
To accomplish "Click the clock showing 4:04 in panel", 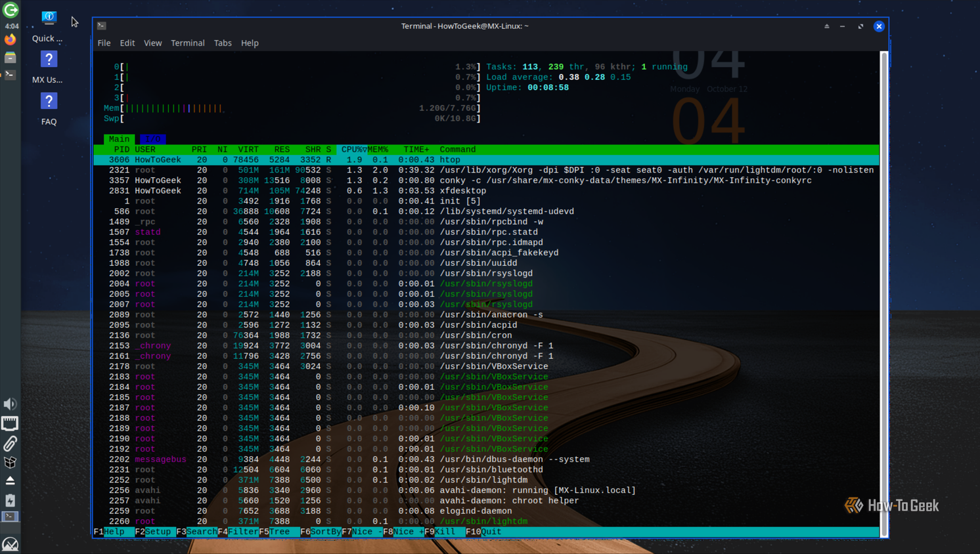I will (x=11, y=26).
